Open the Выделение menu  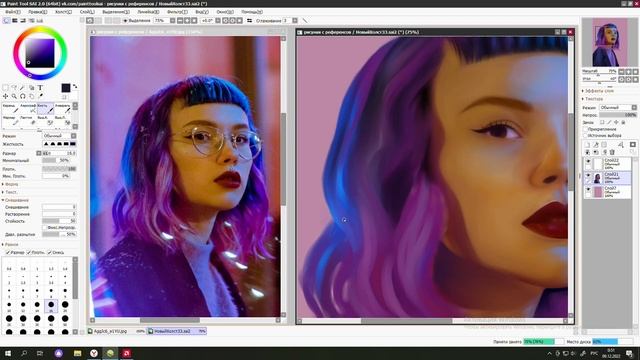coord(116,12)
